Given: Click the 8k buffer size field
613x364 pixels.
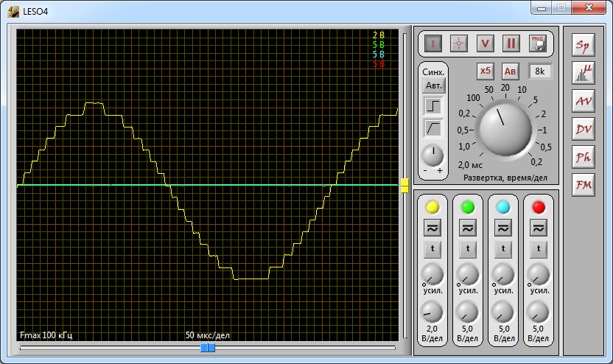Looking at the screenshot, I should coord(540,71).
